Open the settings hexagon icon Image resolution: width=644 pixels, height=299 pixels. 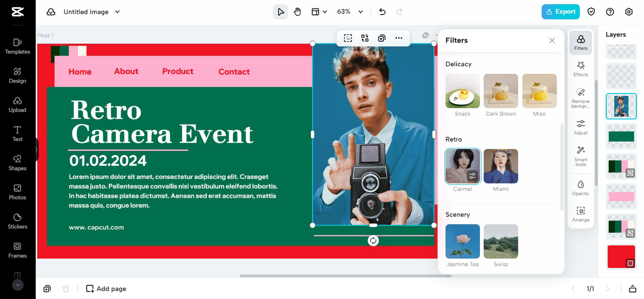tap(629, 12)
